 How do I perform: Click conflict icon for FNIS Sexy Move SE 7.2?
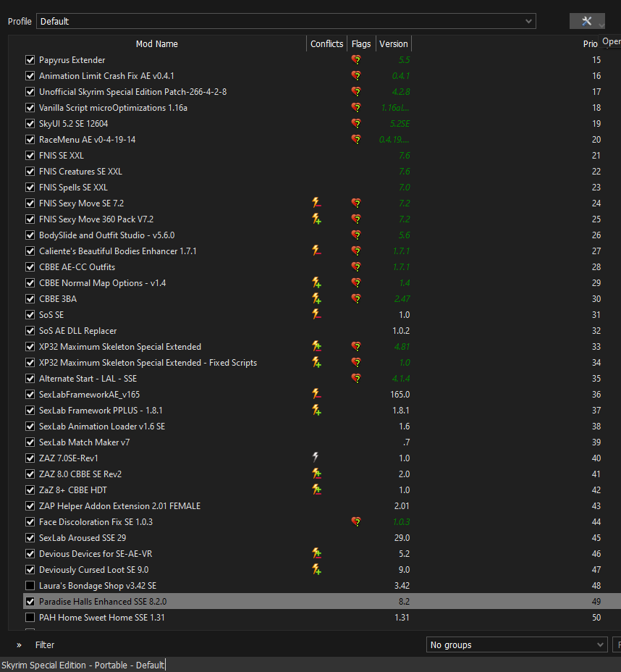click(x=316, y=203)
